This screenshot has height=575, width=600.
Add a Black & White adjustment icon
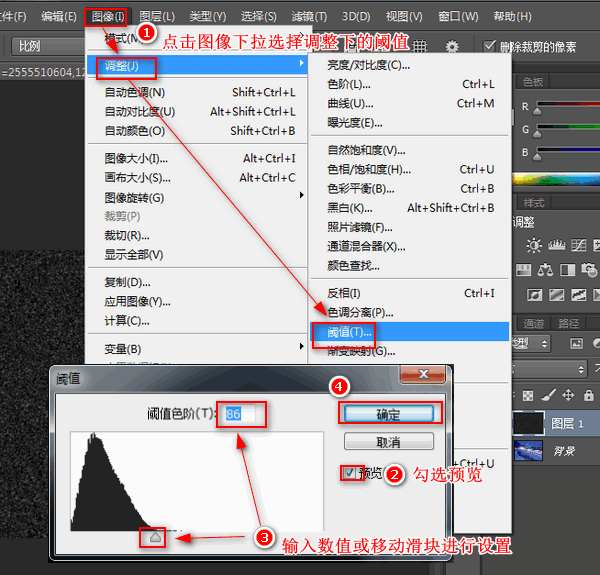(567, 270)
